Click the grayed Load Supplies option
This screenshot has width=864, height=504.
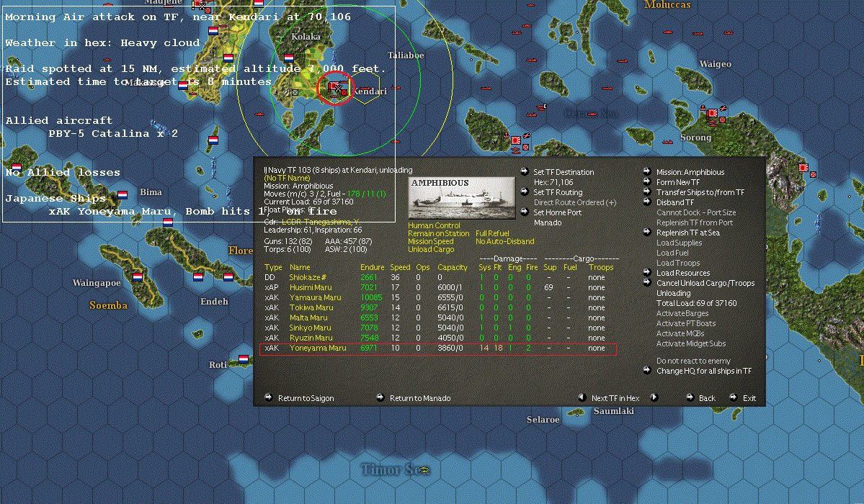[x=679, y=243]
